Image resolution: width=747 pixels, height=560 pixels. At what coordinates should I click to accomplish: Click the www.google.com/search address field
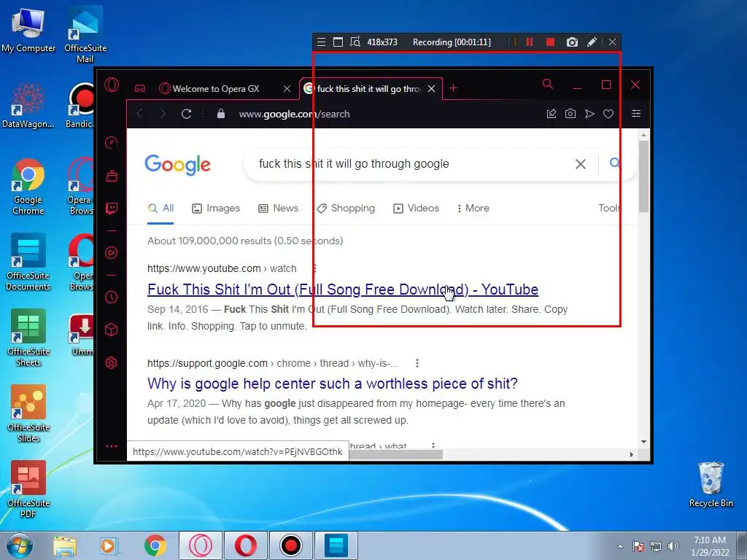coord(295,114)
